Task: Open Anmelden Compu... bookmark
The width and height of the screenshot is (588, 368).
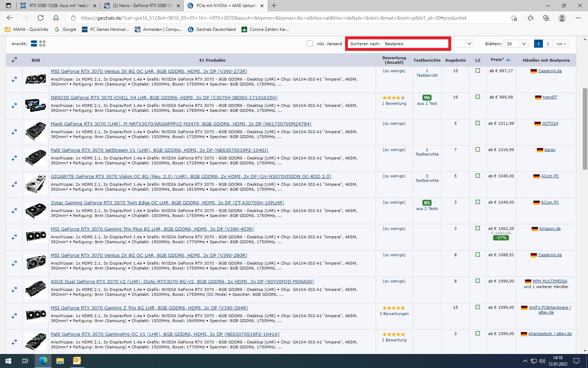Action: coord(159,29)
